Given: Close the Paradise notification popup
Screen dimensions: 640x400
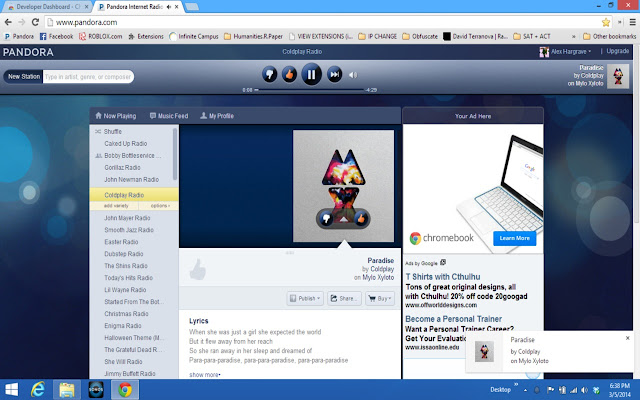Looking at the screenshot, I should pyautogui.click(x=628, y=338).
